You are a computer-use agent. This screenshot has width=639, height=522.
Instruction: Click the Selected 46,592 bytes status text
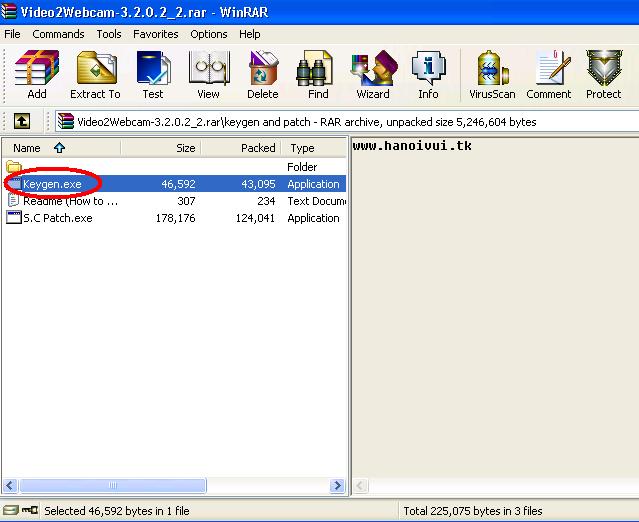tap(117, 511)
